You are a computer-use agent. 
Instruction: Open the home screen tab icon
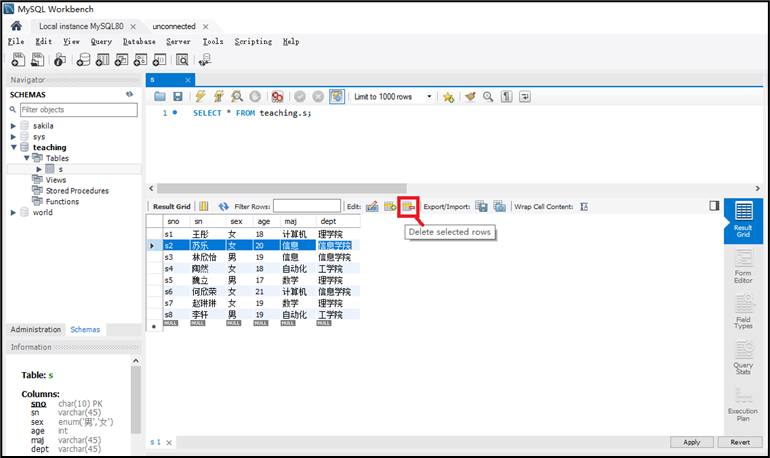16,26
